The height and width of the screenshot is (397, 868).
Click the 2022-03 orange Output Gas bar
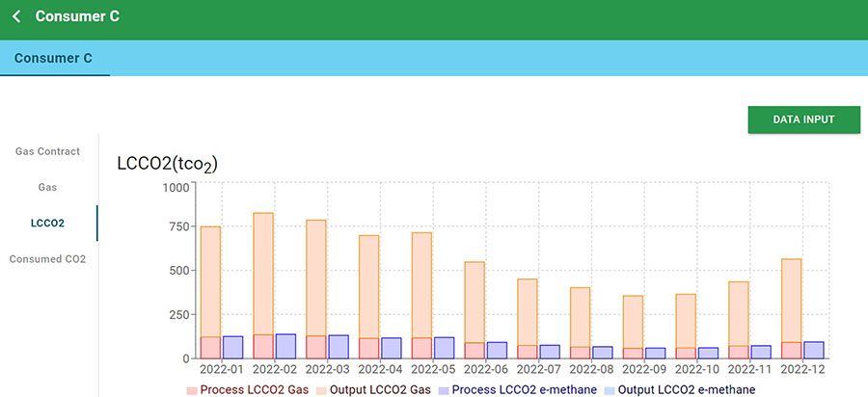click(x=316, y=278)
